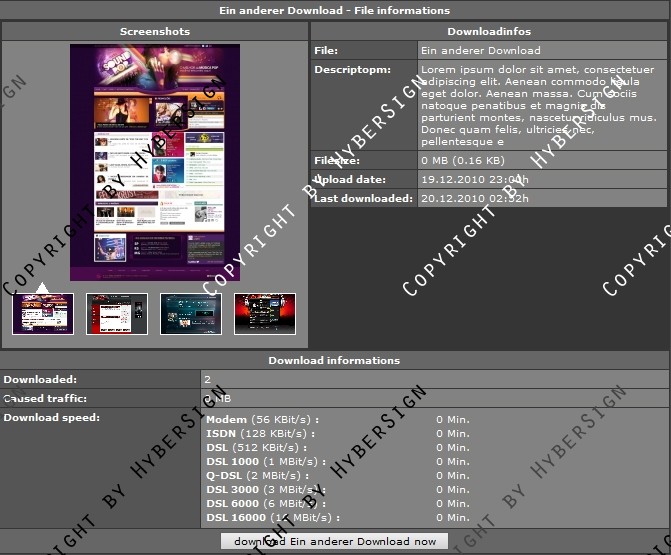Click the ISDN (128 KBit/s) speed entry
The width and height of the screenshot is (671, 555).
(x=261, y=433)
